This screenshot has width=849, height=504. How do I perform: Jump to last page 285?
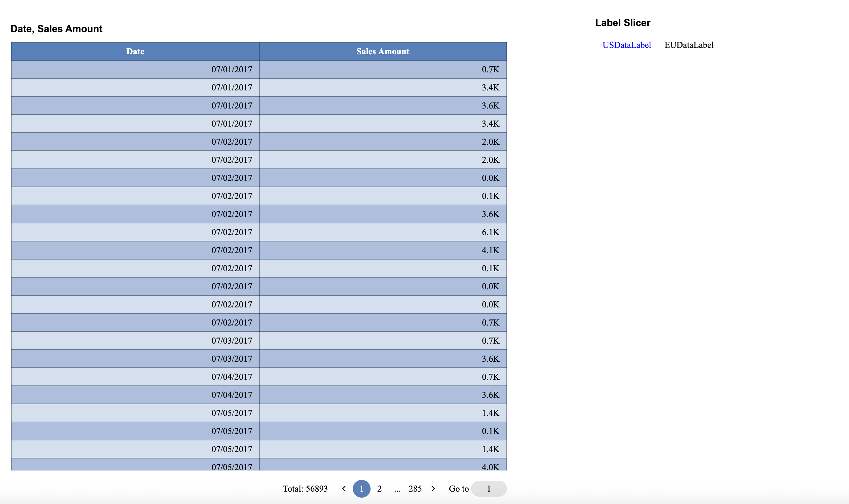pos(415,489)
